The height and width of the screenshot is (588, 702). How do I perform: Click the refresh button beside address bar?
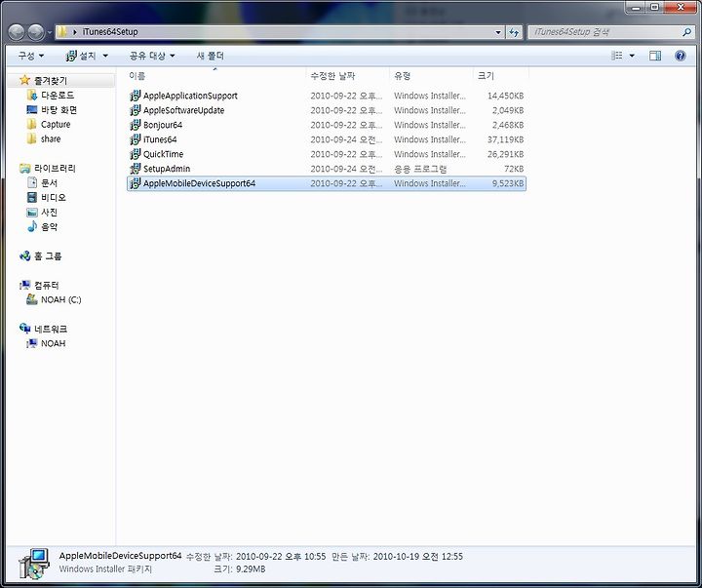(514, 32)
